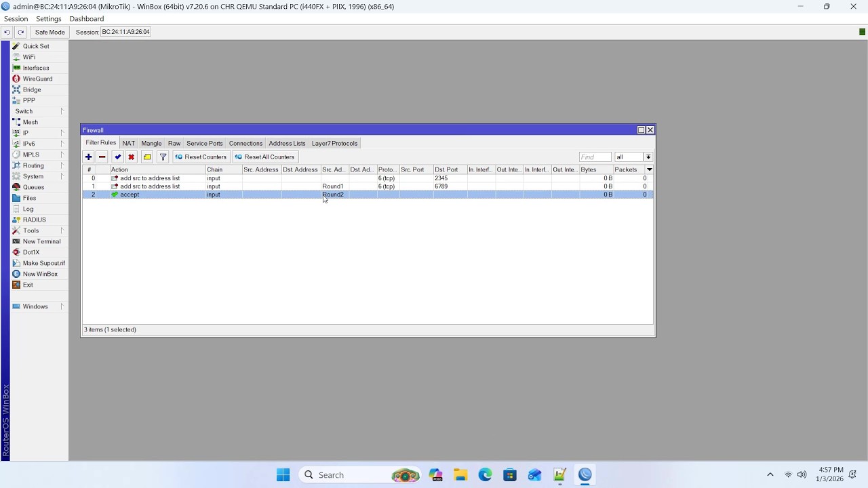
Task: Open RADIUS in sidebar
Action: 34,220
